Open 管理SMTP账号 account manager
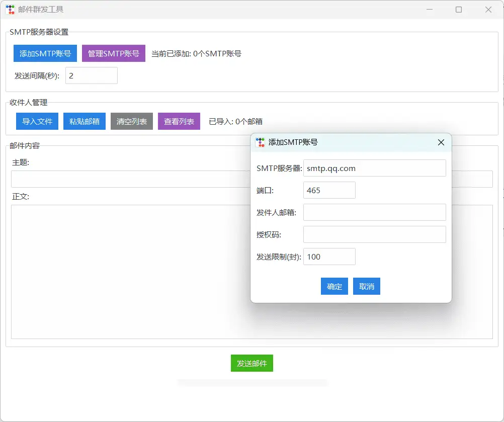 coord(113,53)
